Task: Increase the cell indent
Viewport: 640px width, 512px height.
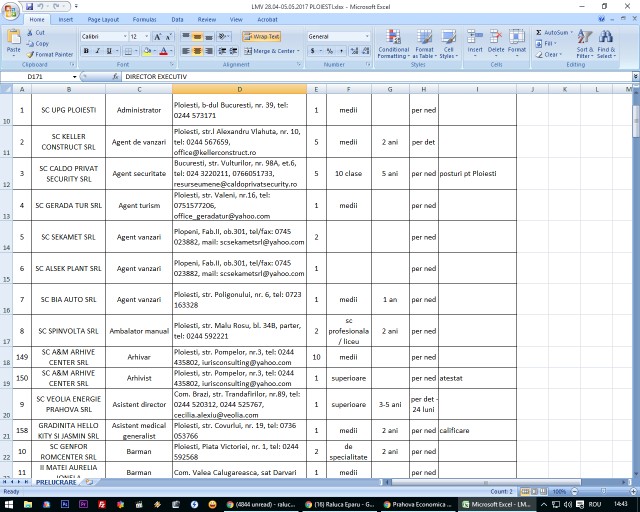Action: click(x=233, y=51)
